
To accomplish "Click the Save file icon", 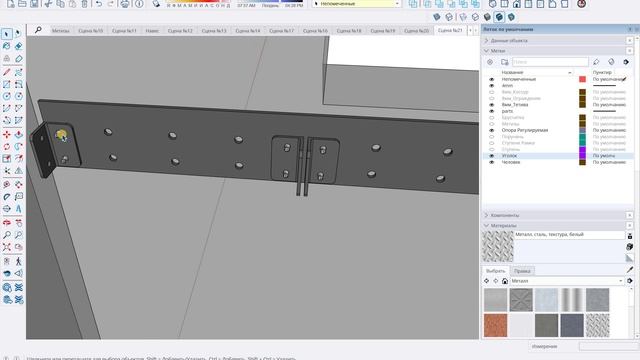I will (x=34, y=4).
